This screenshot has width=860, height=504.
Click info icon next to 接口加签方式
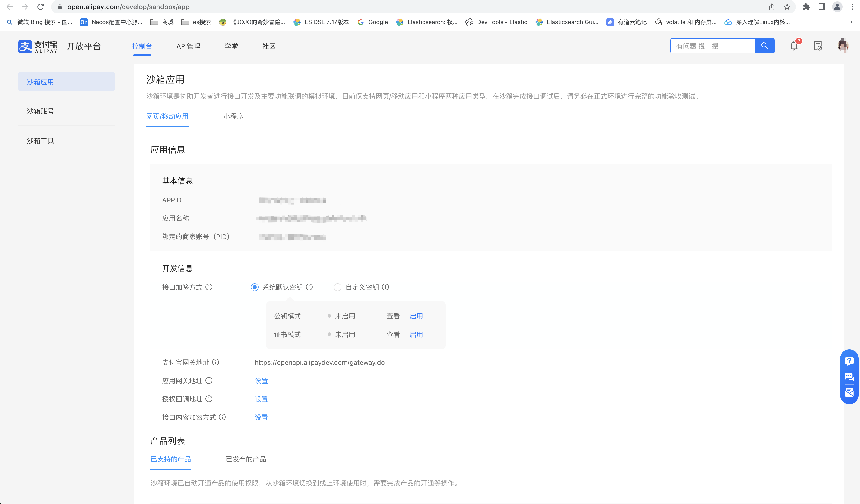(x=209, y=287)
